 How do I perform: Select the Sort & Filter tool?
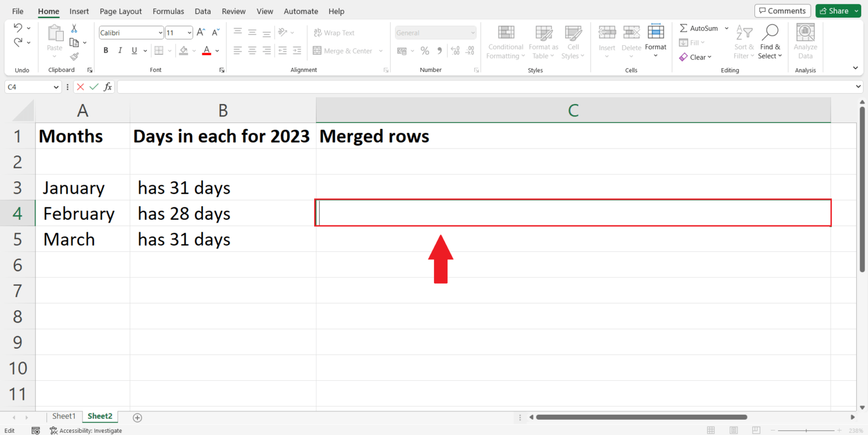pos(744,41)
